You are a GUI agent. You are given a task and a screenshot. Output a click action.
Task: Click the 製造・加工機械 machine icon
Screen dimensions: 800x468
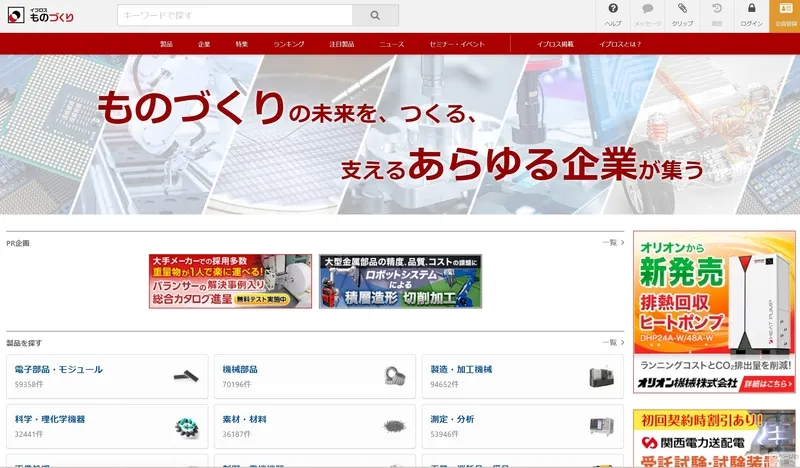point(602,377)
